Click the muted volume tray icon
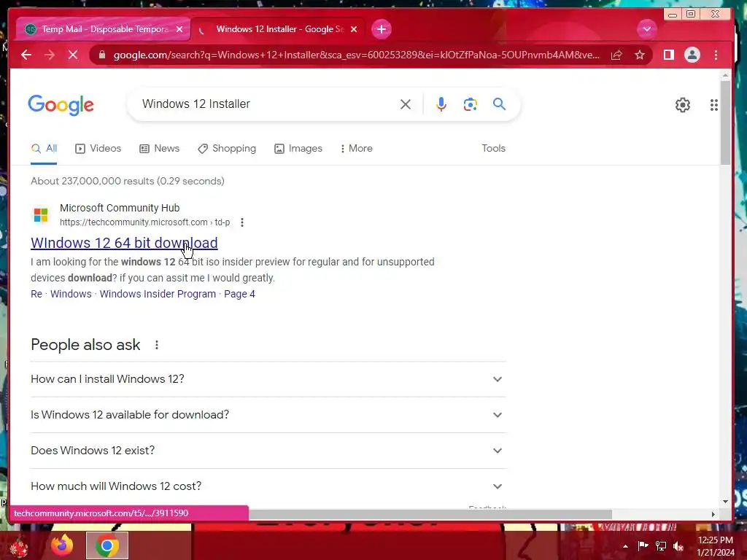This screenshot has height=560, width=747. pyautogui.click(x=678, y=546)
